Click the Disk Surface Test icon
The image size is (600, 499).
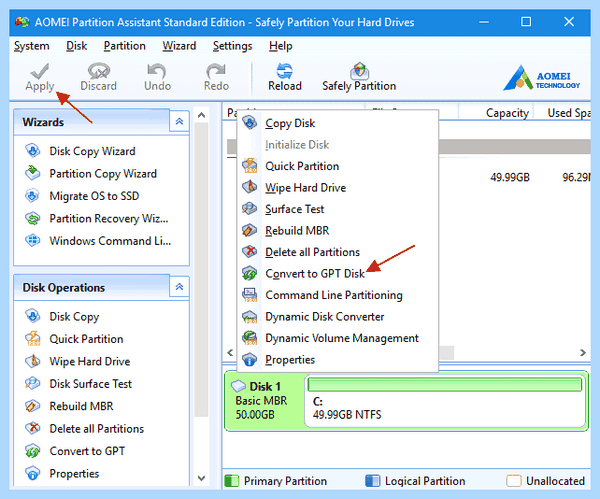33,383
